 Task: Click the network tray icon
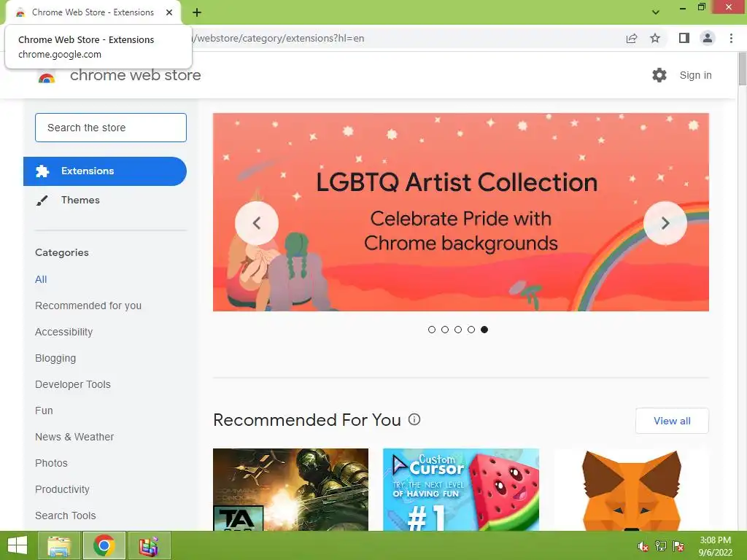pos(660,546)
